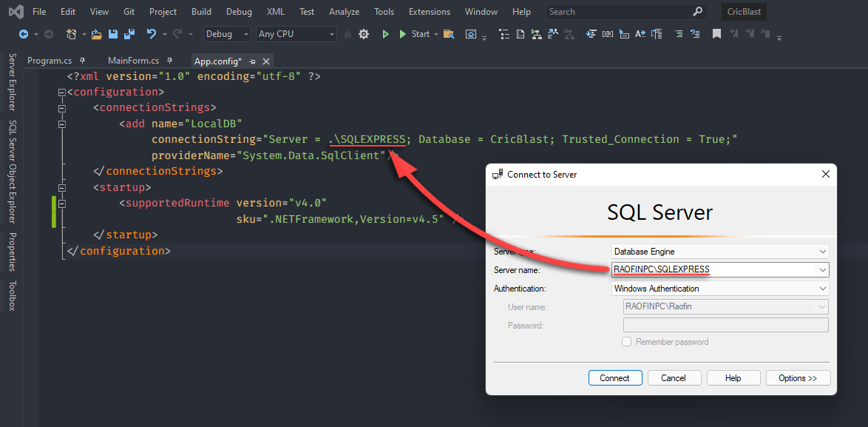868x427 pixels.
Task: Click the Connect button in dialog
Action: click(x=615, y=377)
